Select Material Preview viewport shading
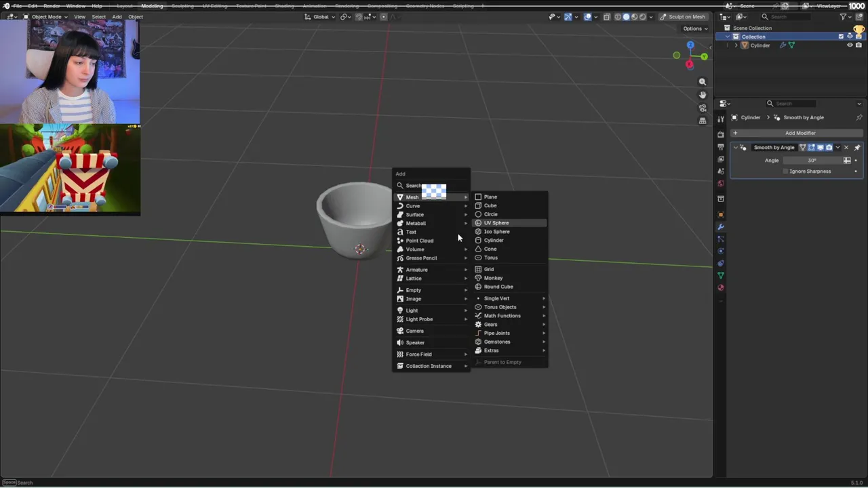Screen dimensions: 868x488 click(635, 17)
